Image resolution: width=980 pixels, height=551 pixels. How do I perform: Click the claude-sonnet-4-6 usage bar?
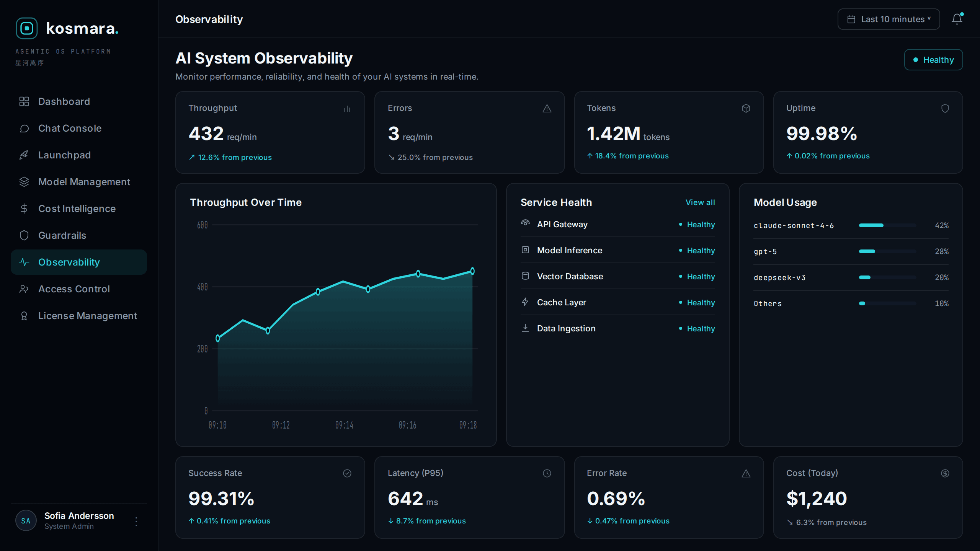click(887, 225)
